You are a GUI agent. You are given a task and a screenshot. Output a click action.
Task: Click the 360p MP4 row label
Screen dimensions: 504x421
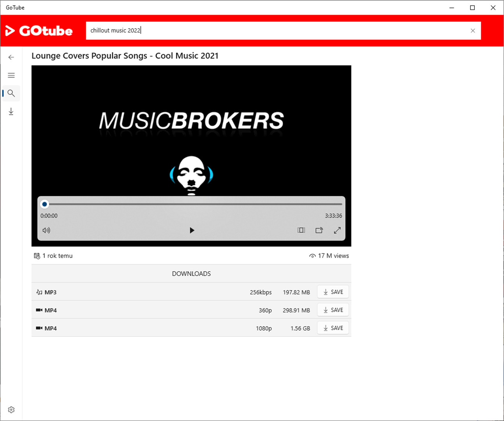pos(51,310)
